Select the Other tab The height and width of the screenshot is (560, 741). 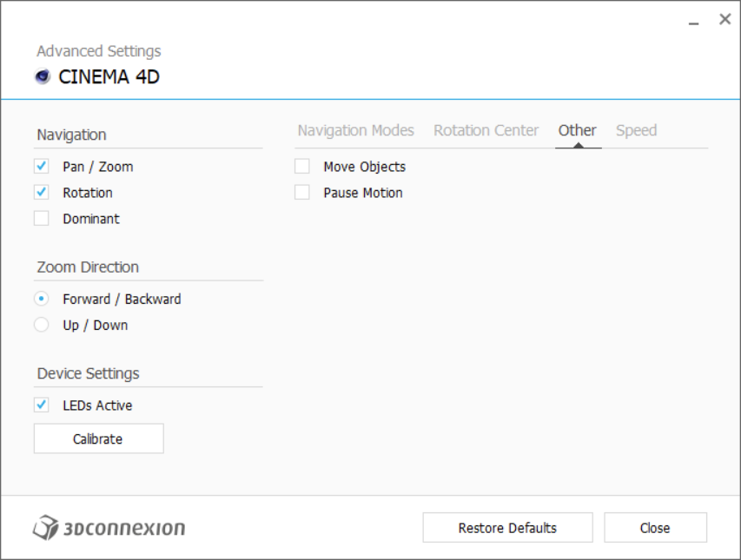pos(577,130)
